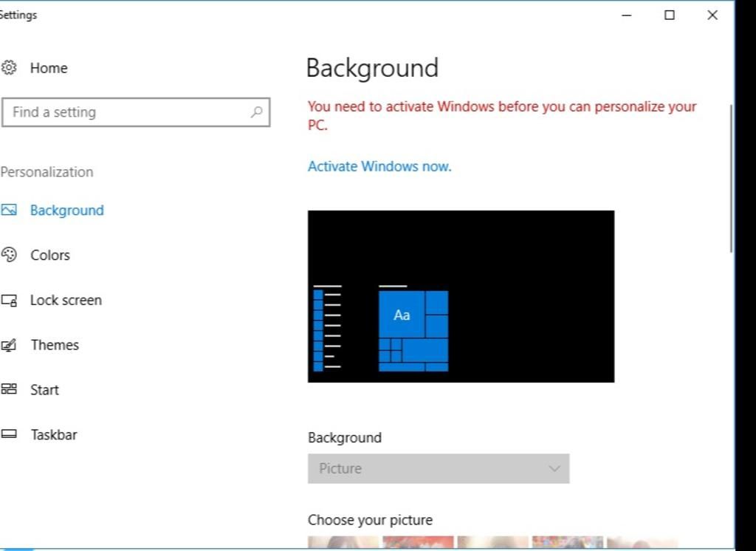Go to the Themes section label

point(55,345)
